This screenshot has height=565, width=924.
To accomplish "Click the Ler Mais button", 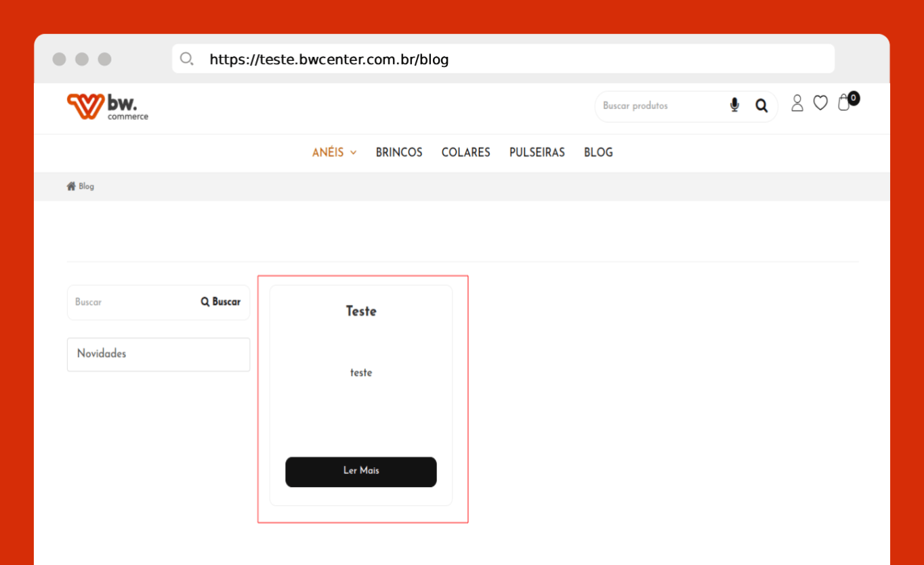I will click(x=361, y=472).
